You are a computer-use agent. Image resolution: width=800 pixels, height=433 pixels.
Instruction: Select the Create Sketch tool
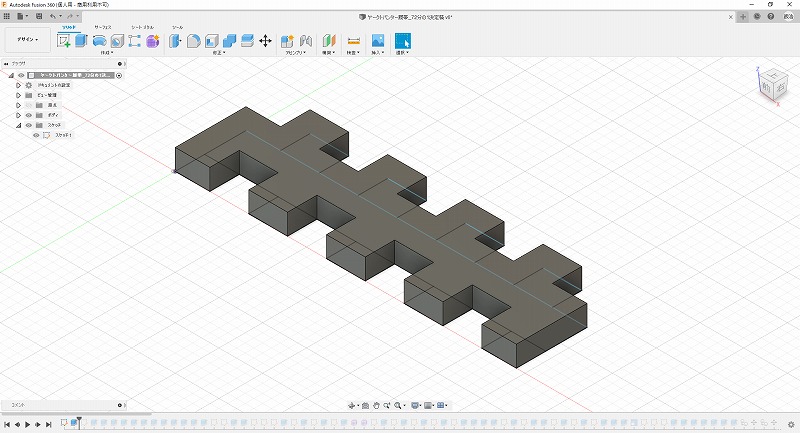point(65,41)
